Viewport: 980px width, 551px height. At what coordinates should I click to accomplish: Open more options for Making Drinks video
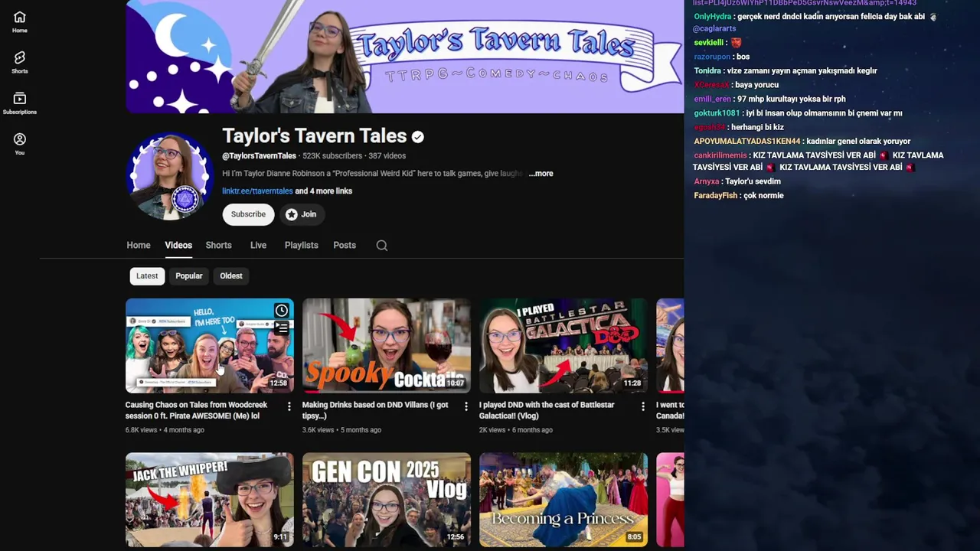pyautogui.click(x=465, y=406)
